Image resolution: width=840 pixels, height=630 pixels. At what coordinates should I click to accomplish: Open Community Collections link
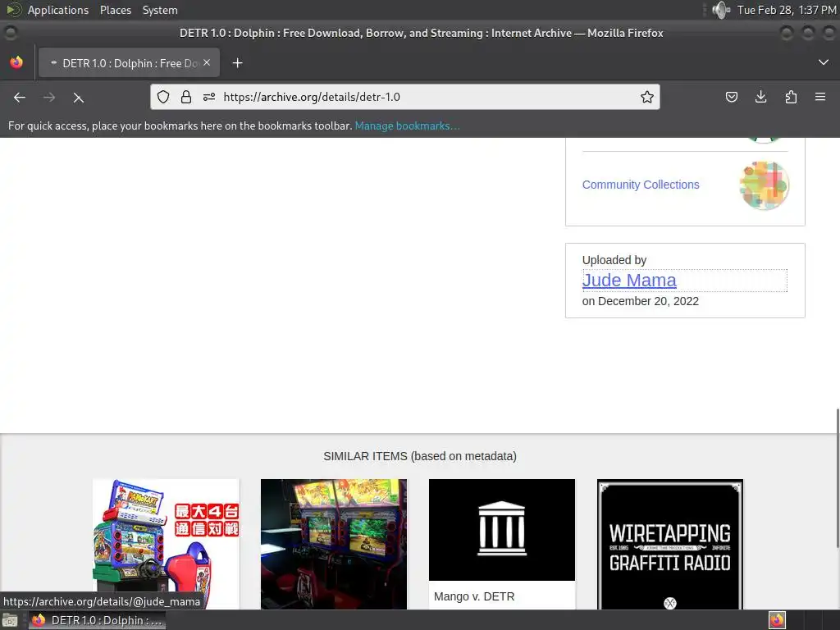pos(641,185)
